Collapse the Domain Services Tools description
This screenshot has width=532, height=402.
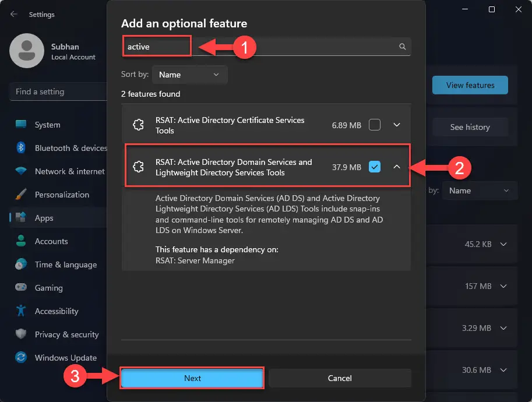396,166
